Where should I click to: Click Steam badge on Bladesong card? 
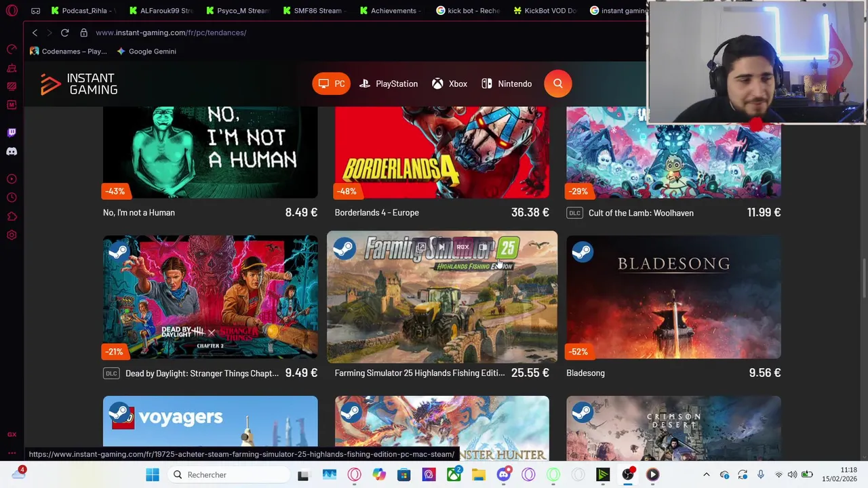click(582, 252)
